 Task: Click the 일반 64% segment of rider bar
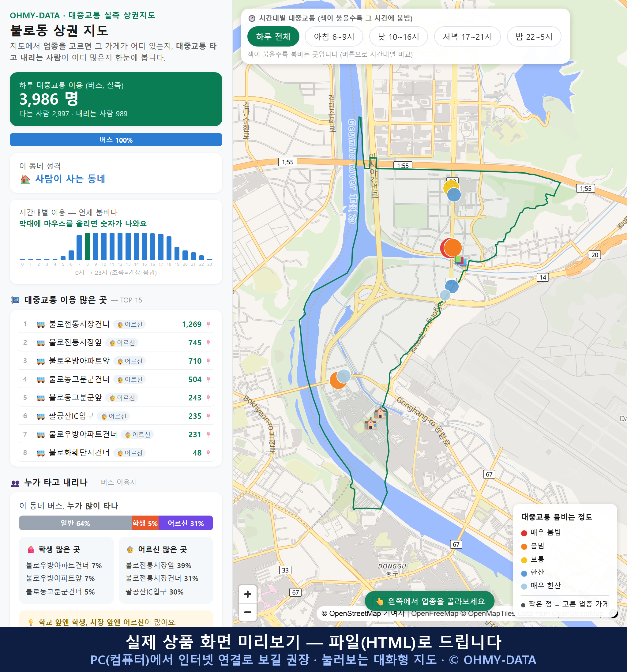(x=75, y=523)
